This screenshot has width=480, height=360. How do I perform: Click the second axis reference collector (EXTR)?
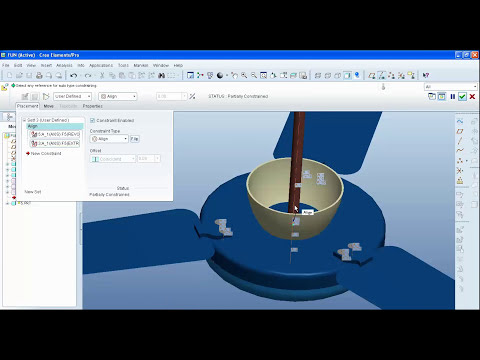tap(55, 144)
